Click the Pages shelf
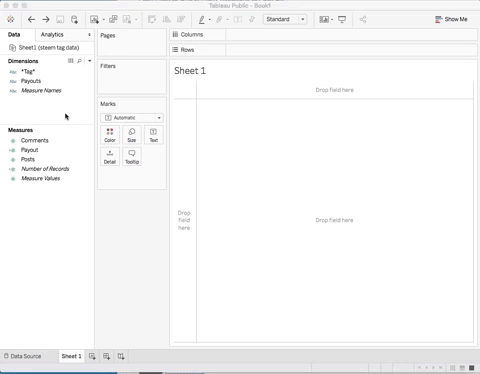 point(132,42)
